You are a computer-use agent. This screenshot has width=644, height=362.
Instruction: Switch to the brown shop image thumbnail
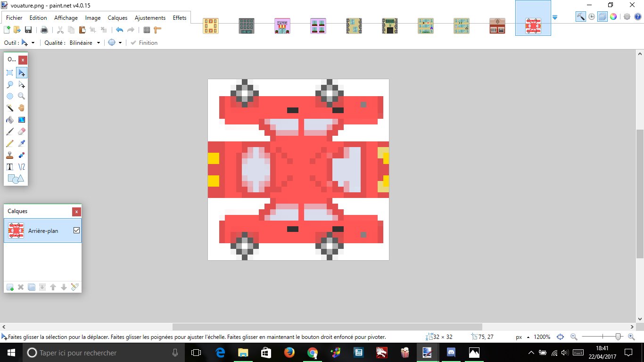coord(497,26)
